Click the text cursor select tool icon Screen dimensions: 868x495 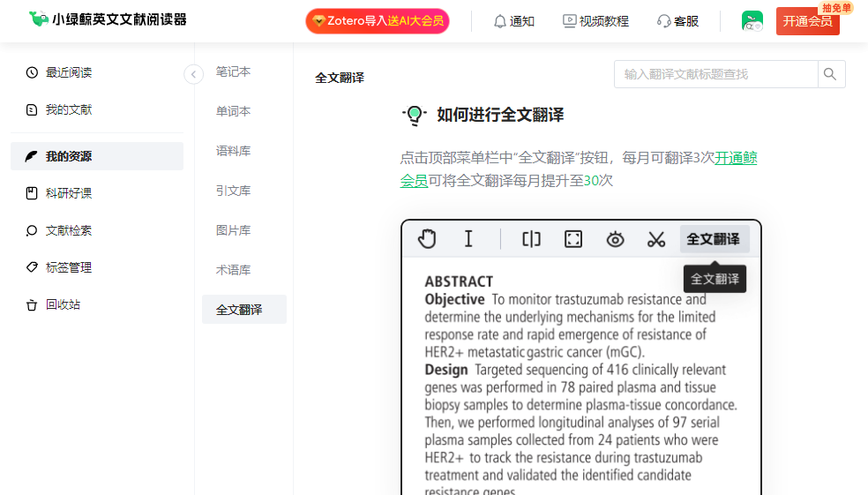pos(468,239)
